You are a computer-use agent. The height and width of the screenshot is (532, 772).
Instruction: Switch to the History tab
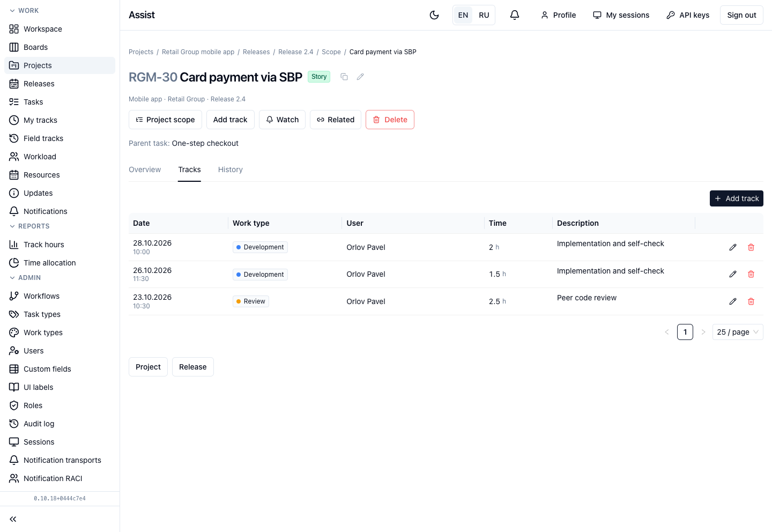pos(231,169)
